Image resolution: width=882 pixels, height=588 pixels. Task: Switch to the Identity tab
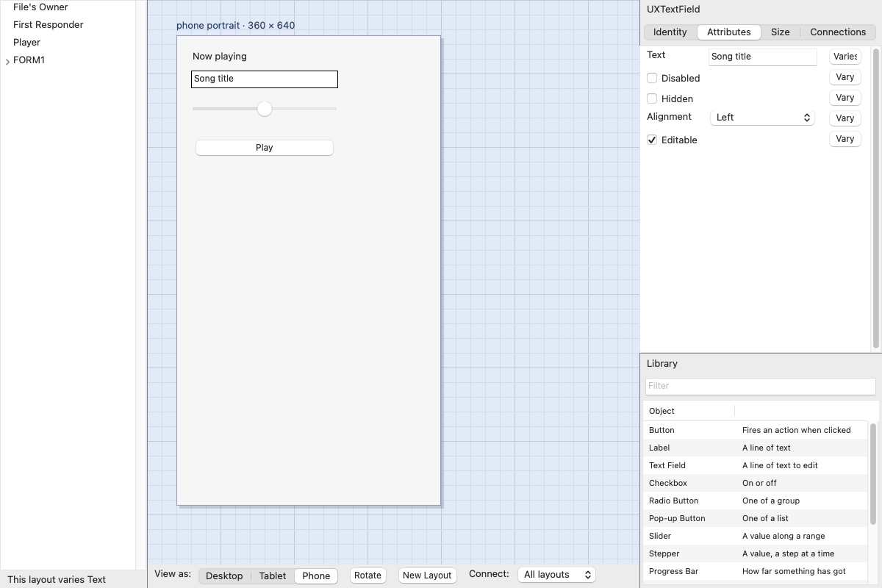670,32
